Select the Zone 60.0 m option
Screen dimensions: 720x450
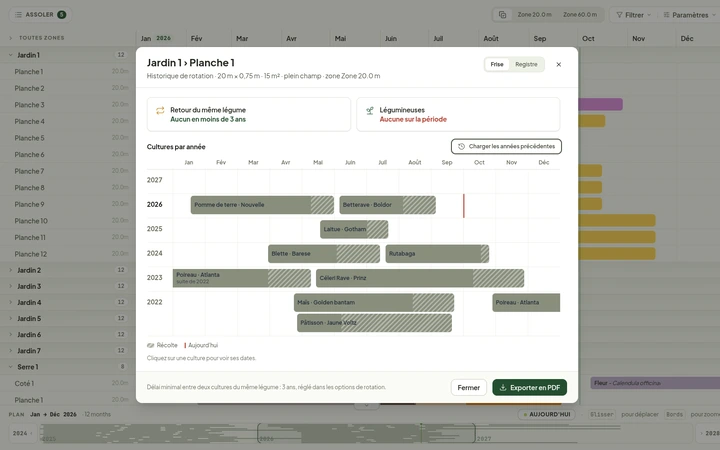(580, 15)
